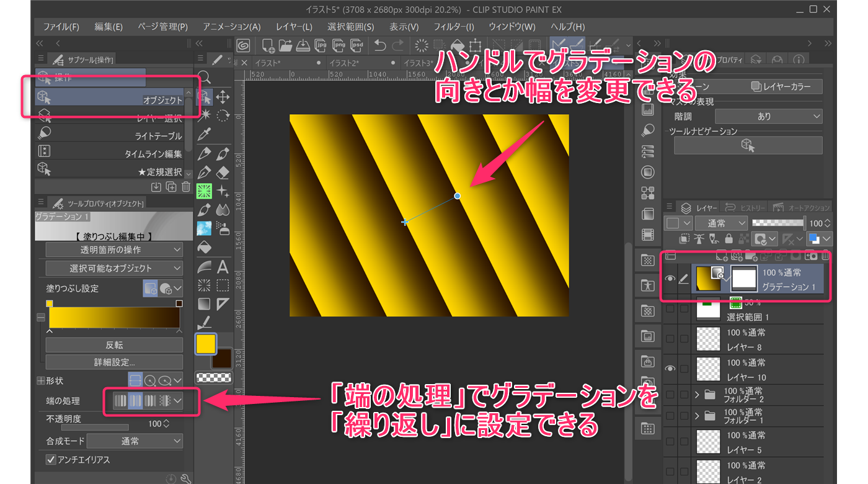The height and width of the screenshot is (484, 868).
Task: Click the CLIP STUDIO spiral logo icon
Action: coord(243,45)
